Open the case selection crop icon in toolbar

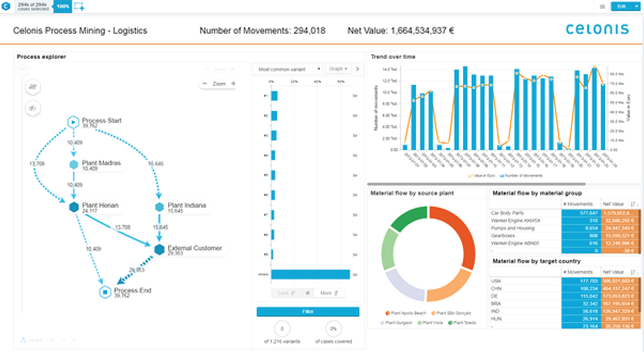click(76, 5)
